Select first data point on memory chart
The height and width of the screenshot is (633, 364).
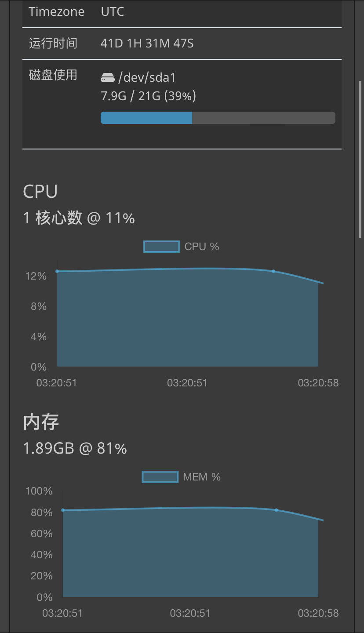pyautogui.click(x=63, y=510)
